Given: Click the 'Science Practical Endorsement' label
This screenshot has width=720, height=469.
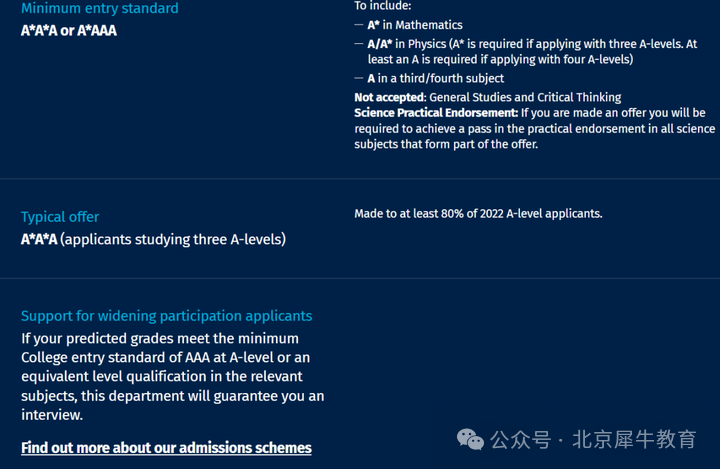Looking at the screenshot, I should click(x=436, y=113).
